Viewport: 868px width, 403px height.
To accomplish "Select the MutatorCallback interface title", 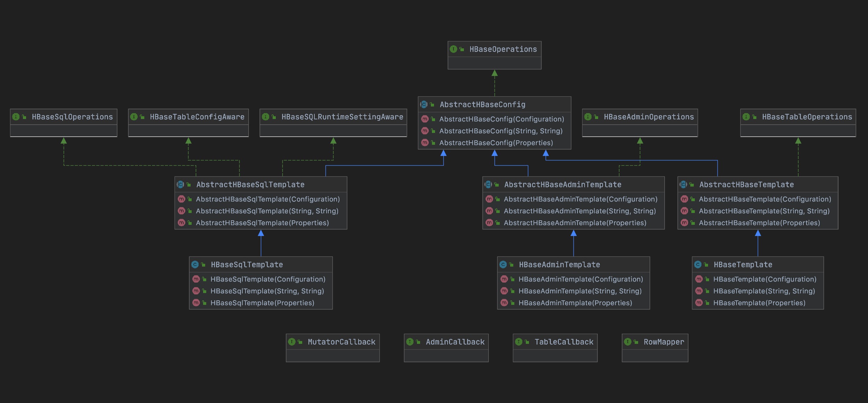I will (x=341, y=342).
